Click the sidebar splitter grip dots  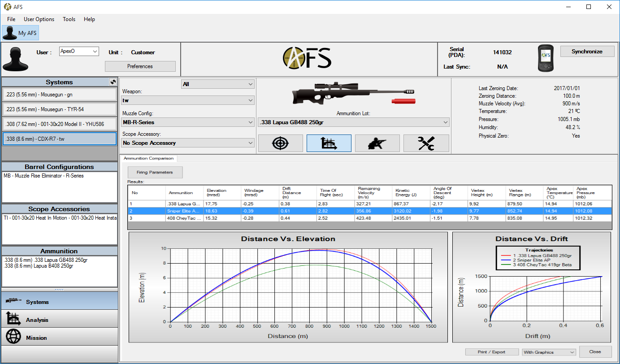click(x=59, y=290)
